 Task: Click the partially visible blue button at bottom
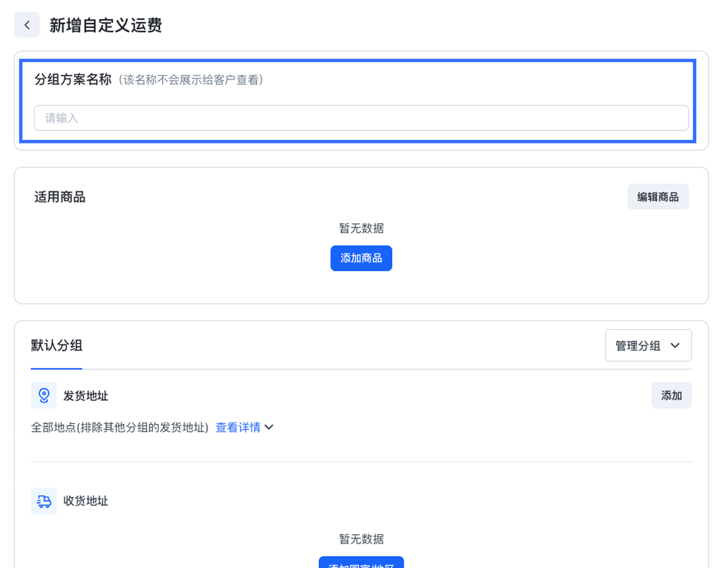[361, 563]
